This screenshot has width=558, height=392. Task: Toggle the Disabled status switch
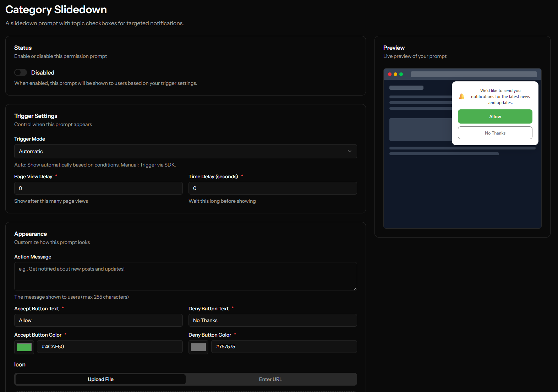(21, 72)
